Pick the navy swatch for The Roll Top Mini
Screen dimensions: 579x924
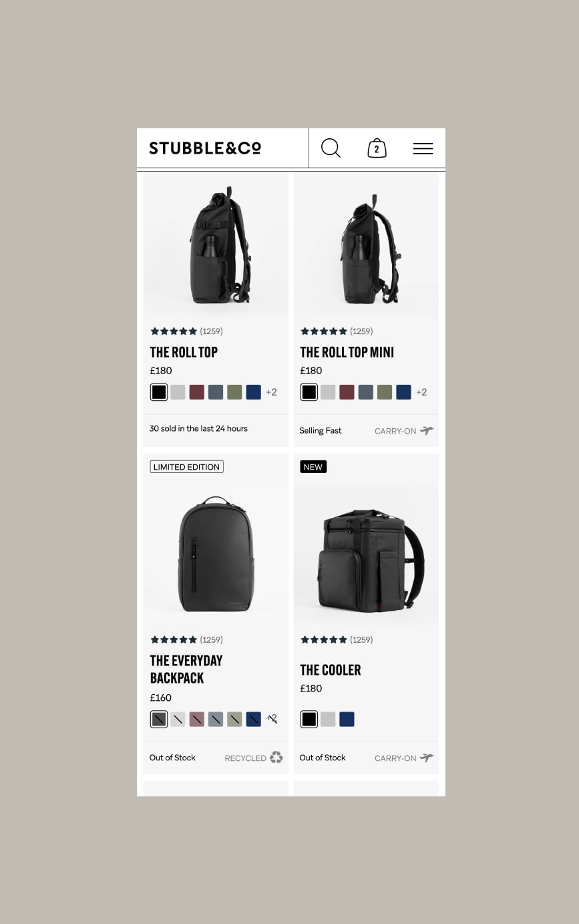pyautogui.click(x=403, y=392)
